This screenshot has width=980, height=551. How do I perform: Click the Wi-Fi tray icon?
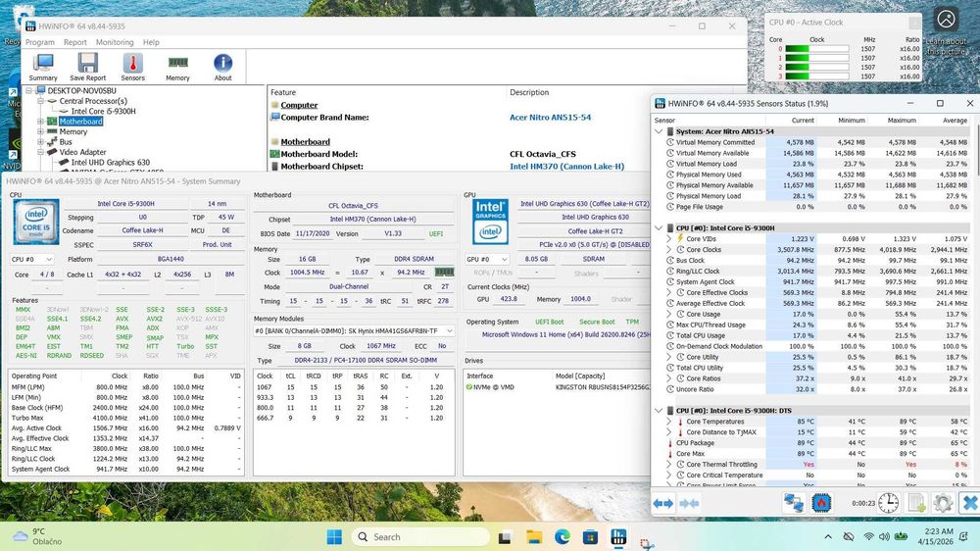(868, 536)
